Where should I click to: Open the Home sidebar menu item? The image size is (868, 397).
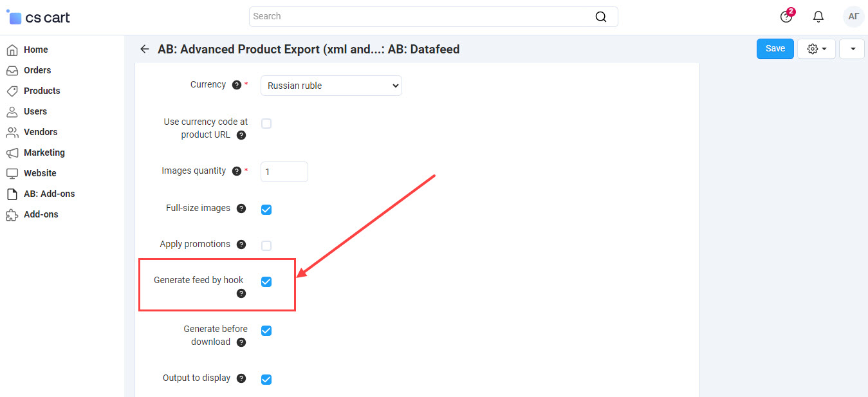coord(36,49)
